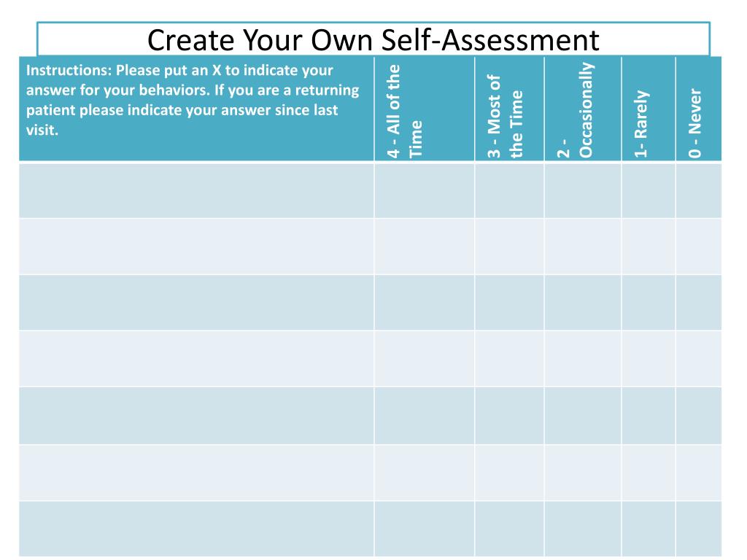The width and height of the screenshot is (747, 560).
Task: Mark last row under 'Never'
Action: pos(698,529)
